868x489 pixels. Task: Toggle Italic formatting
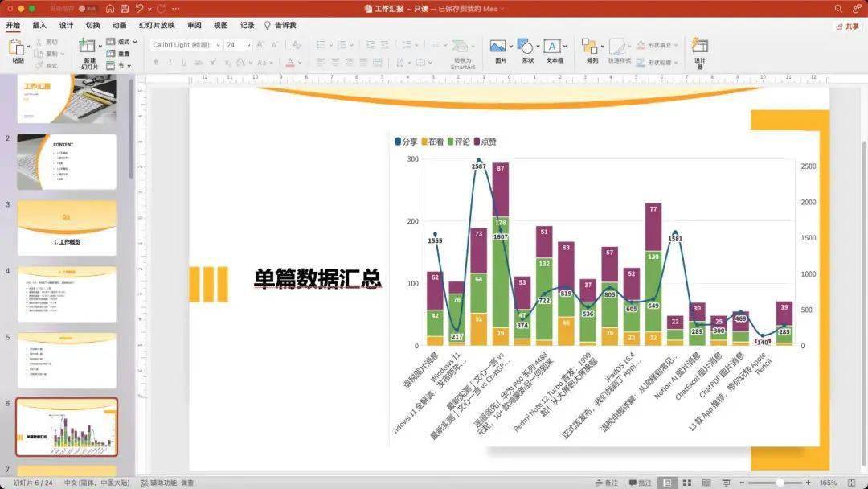pyautogui.click(x=170, y=63)
